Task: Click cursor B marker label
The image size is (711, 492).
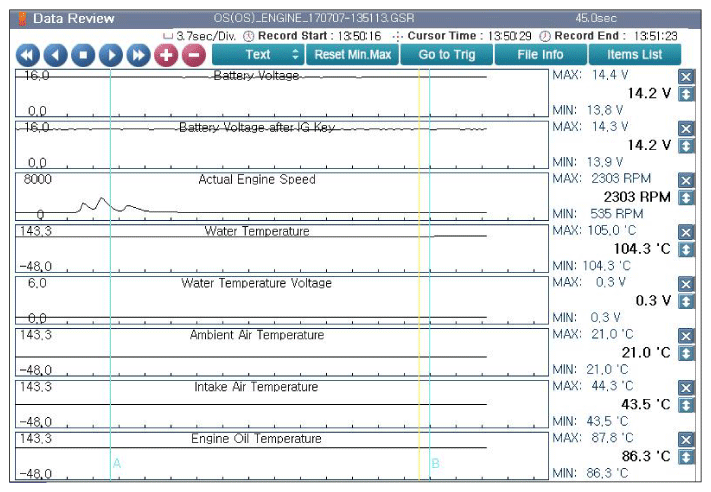Action: coord(435,463)
